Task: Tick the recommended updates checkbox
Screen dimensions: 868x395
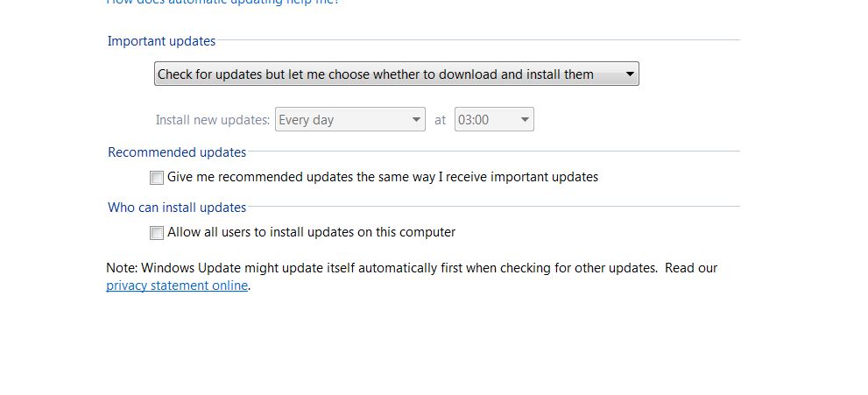Action: pyautogui.click(x=157, y=178)
